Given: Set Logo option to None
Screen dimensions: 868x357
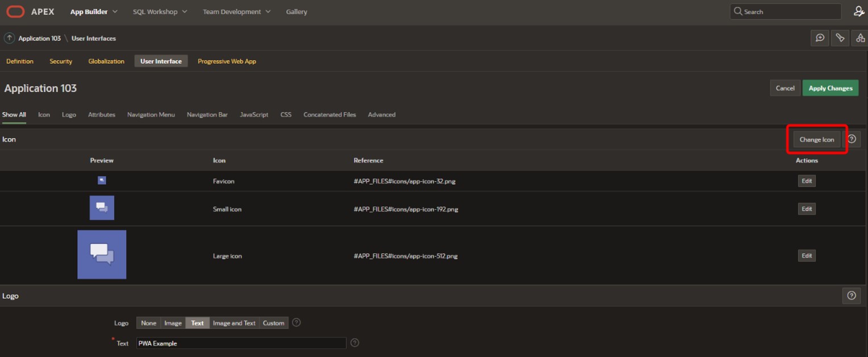Looking at the screenshot, I should [149, 323].
